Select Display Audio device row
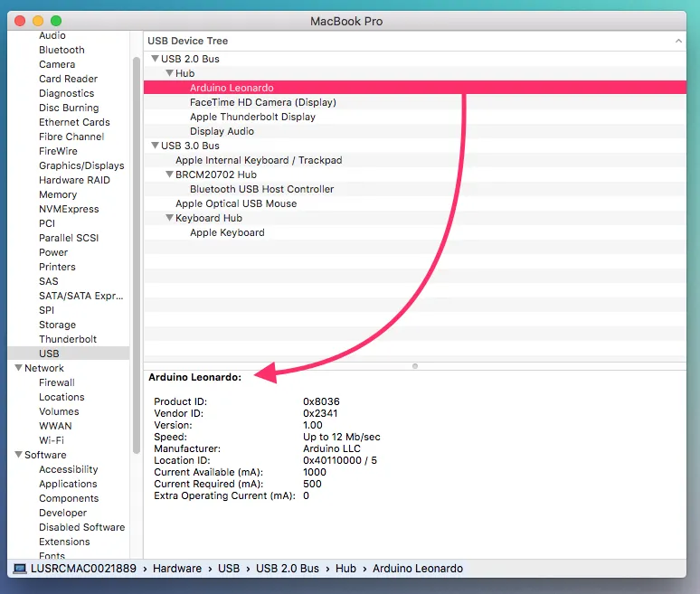Image resolution: width=700 pixels, height=594 pixels. [415, 131]
